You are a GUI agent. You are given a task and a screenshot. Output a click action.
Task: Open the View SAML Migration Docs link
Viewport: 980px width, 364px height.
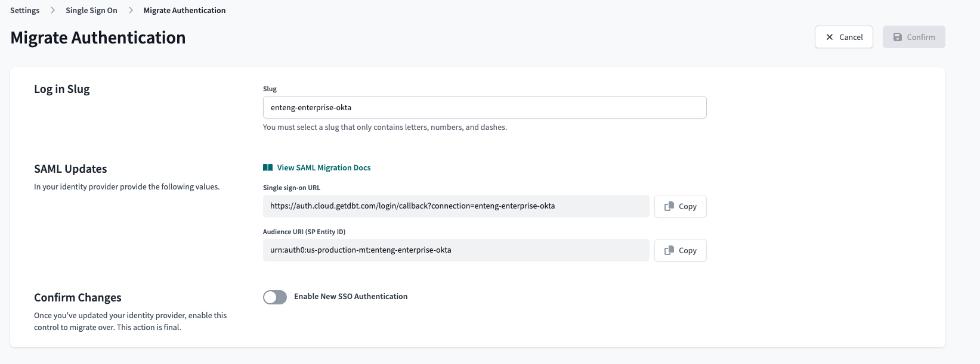323,168
